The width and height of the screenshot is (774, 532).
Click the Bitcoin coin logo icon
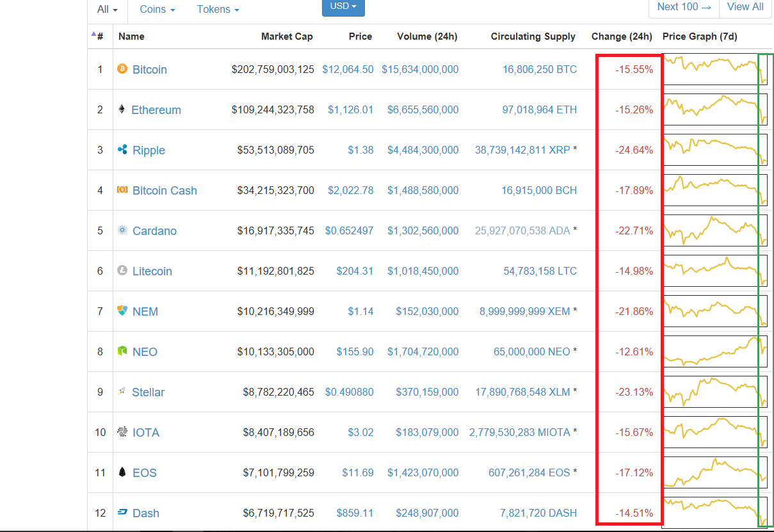122,69
